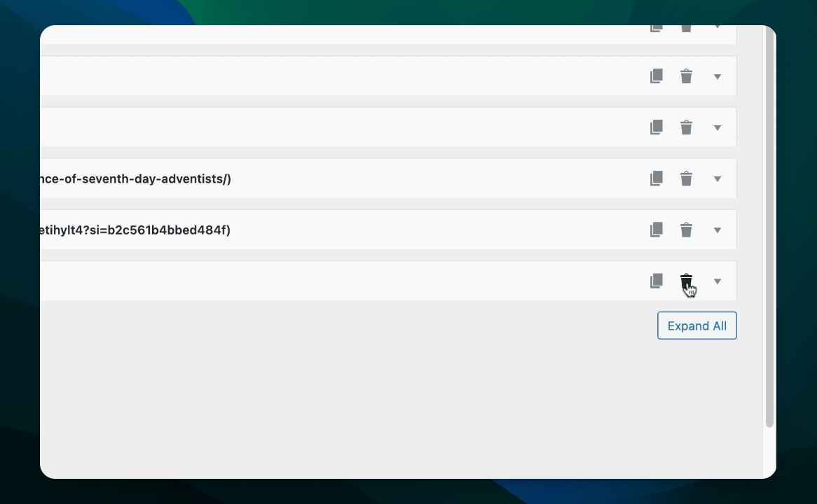Duplicate the topmost fully visible row
817x504 pixels.
[x=657, y=76]
